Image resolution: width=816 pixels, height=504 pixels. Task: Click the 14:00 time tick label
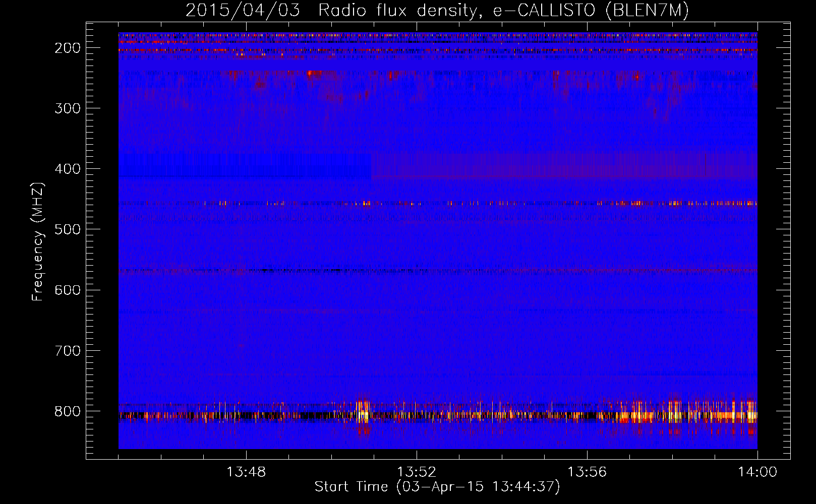coord(757,472)
